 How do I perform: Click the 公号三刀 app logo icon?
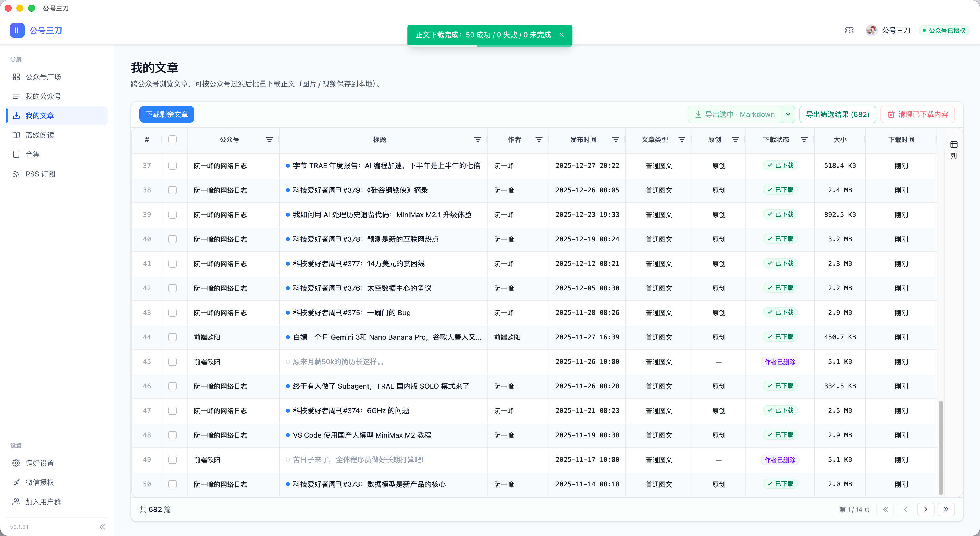(x=17, y=30)
